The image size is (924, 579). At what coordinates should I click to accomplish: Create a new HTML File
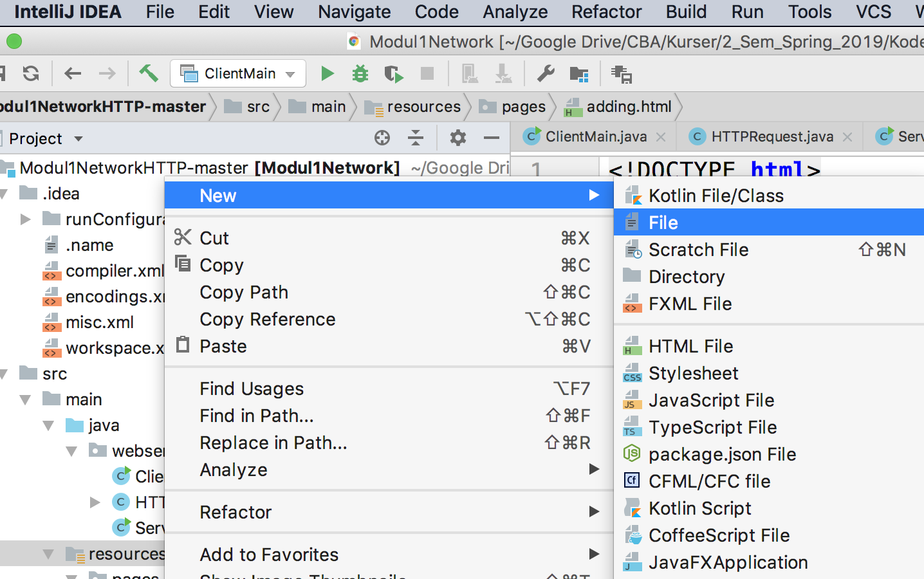click(769, 346)
